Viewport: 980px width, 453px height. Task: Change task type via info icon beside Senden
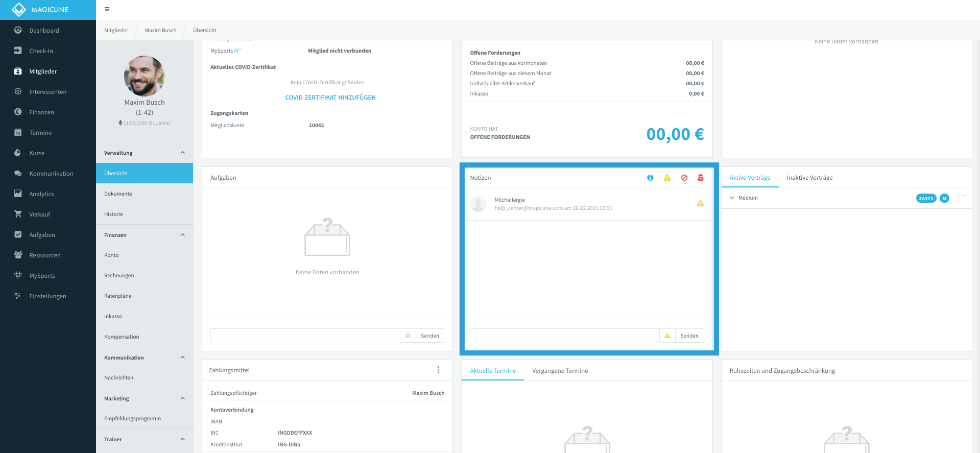pos(408,336)
